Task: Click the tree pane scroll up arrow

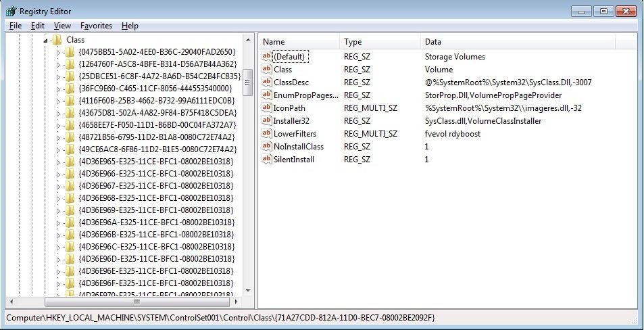Action: [247, 40]
